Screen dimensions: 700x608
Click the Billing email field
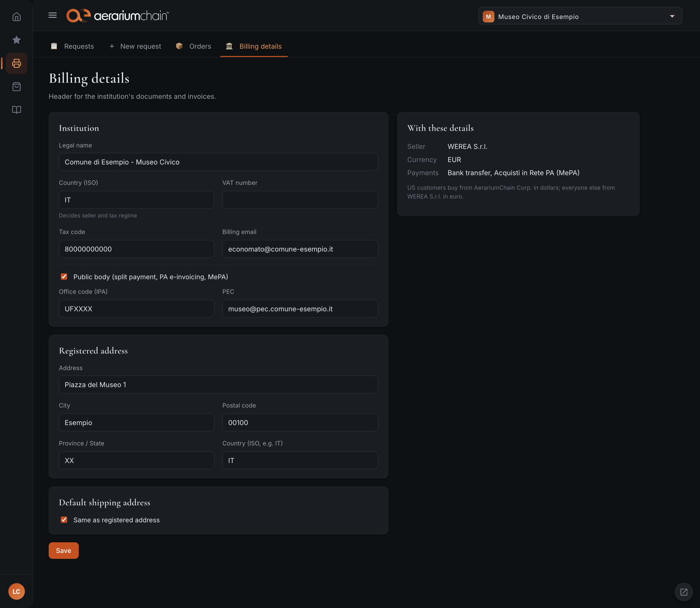(x=300, y=249)
